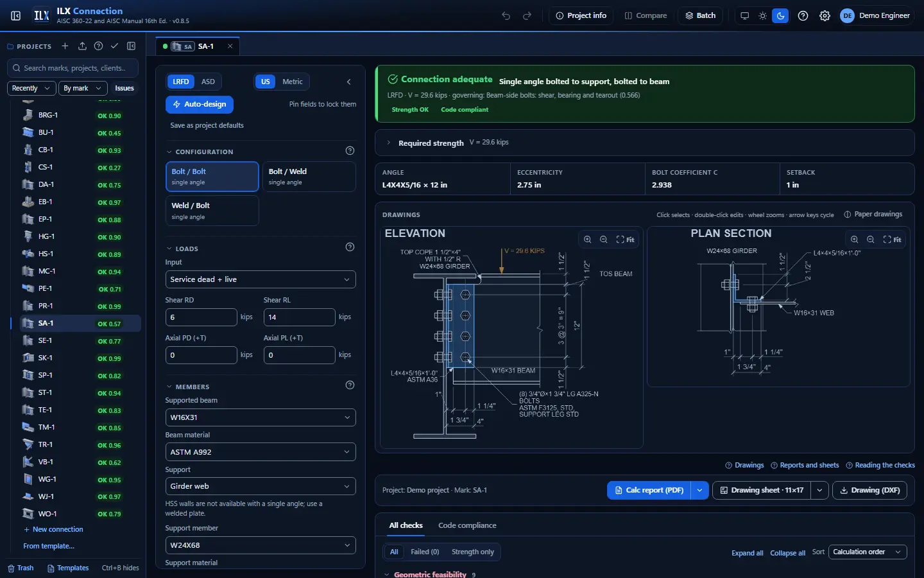Click the checkmark icon in the Projects header
Viewport: 924px width, 578px height.
pos(114,46)
